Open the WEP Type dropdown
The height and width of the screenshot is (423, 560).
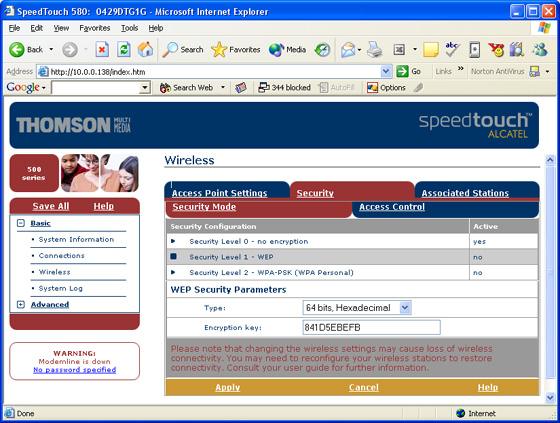pos(405,308)
